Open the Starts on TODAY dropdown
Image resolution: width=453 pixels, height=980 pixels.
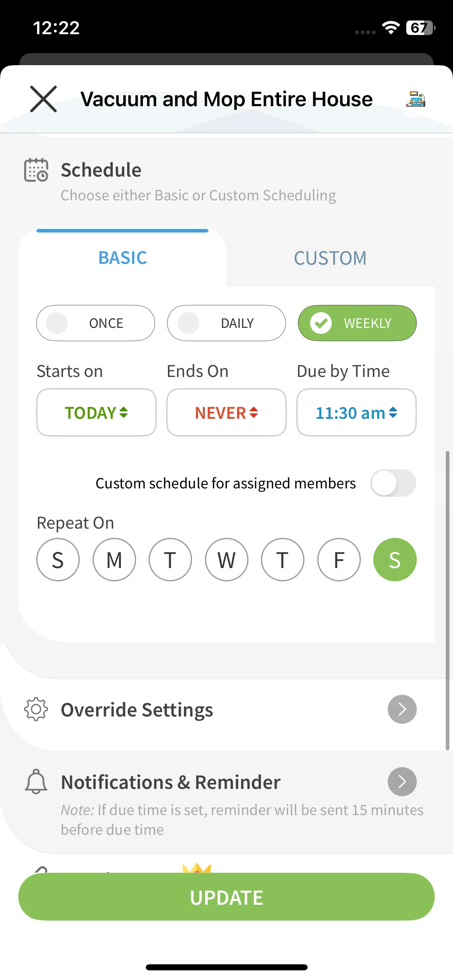[96, 412]
